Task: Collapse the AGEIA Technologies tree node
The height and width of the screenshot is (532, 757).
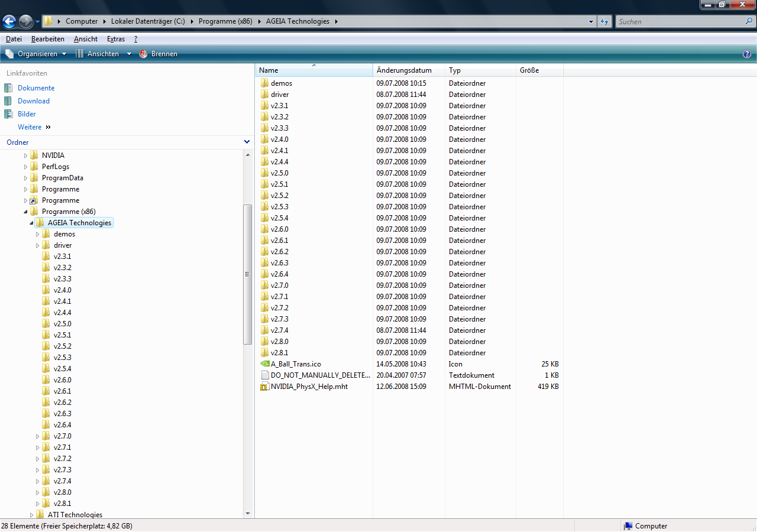Action: (x=31, y=223)
